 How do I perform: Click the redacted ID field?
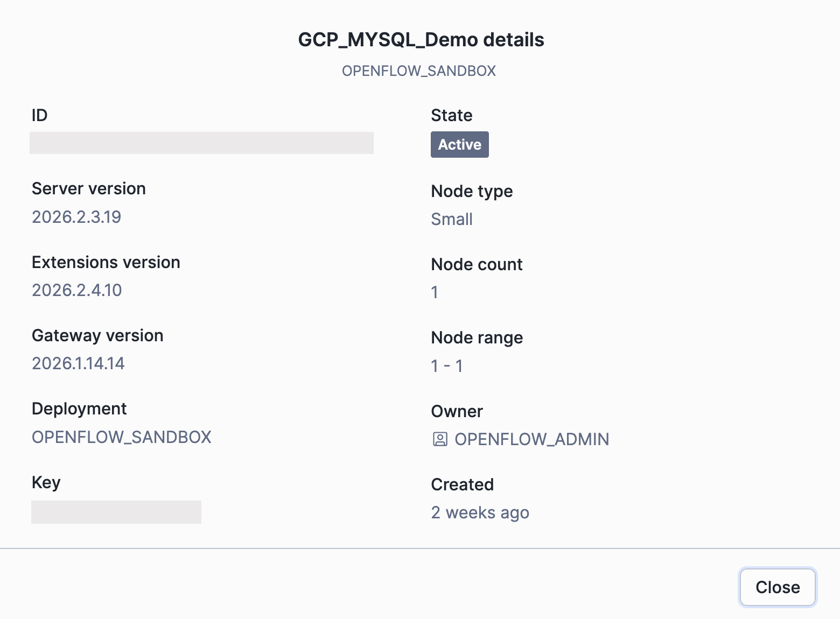pos(201,143)
